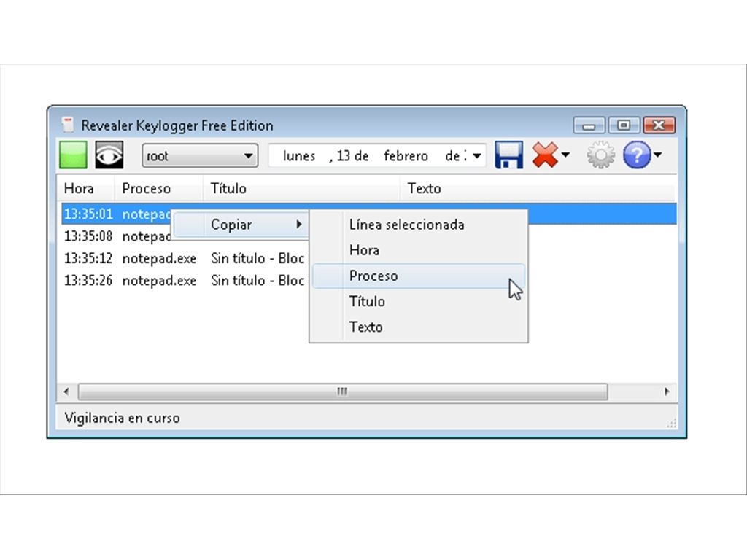Open the date picker dropdown arrow

pos(477,156)
